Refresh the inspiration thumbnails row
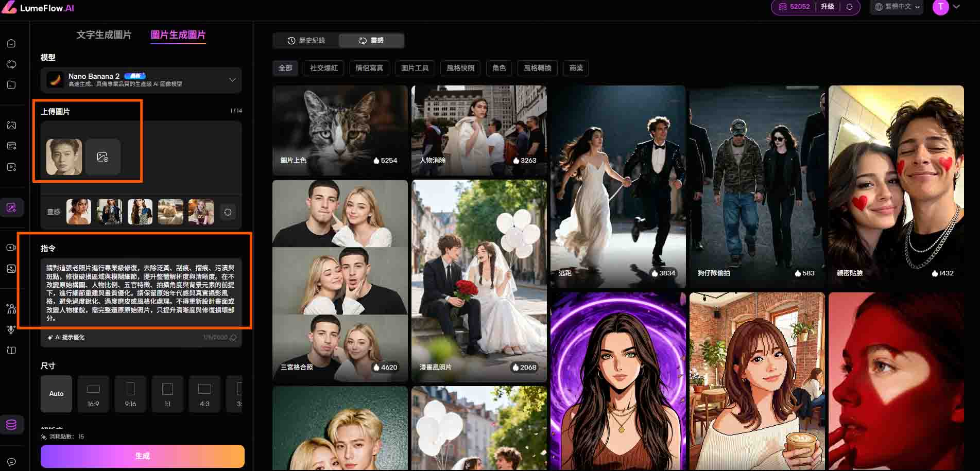Image resolution: width=980 pixels, height=471 pixels. tap(228, 212)
